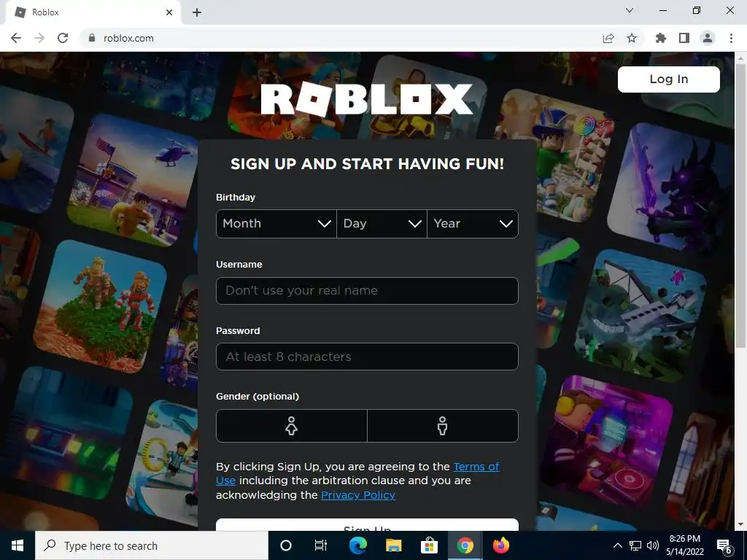Open File Explorer from the taskbar
This screenshot has width=747, height=560.
tap(393, 545)
